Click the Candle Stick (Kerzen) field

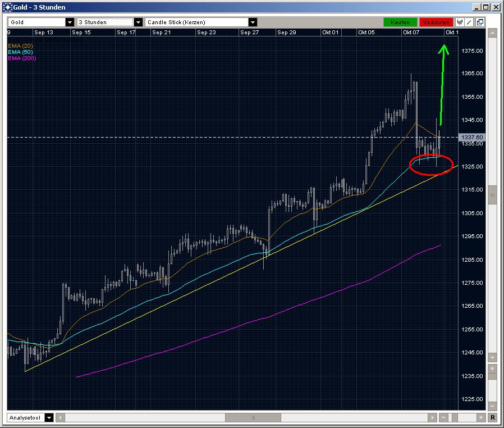[x=196, y=22]
